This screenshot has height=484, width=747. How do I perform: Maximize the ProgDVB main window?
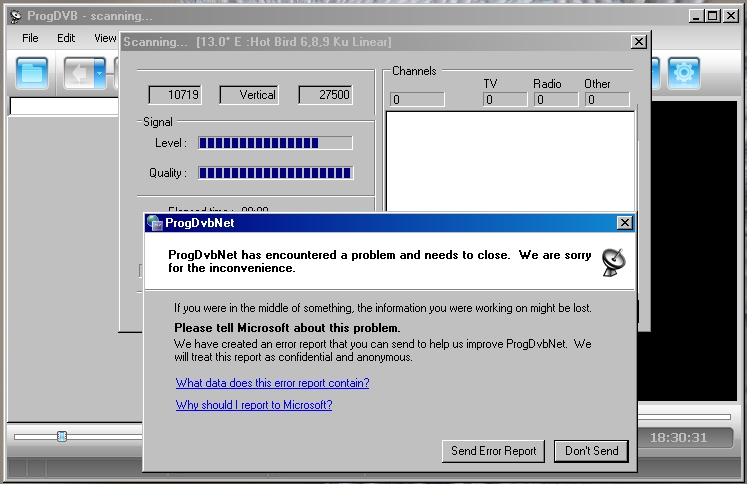tap(711, 16)
